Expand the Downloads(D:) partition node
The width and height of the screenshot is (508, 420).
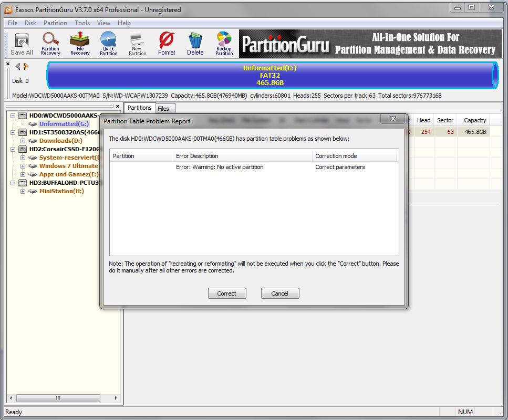pyautogui.click(x=23, y=141)
